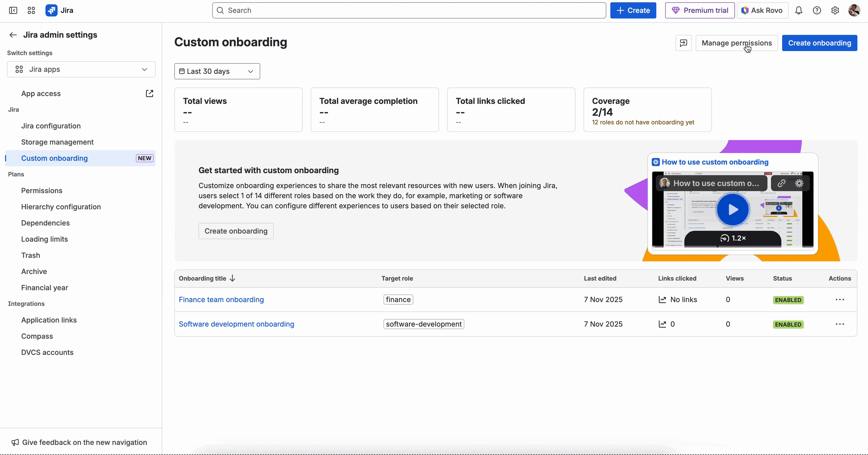The height and width of the screenshot is (455, 868).
Task: Sort by Onboarding title arrow
Action: [232, 278]
